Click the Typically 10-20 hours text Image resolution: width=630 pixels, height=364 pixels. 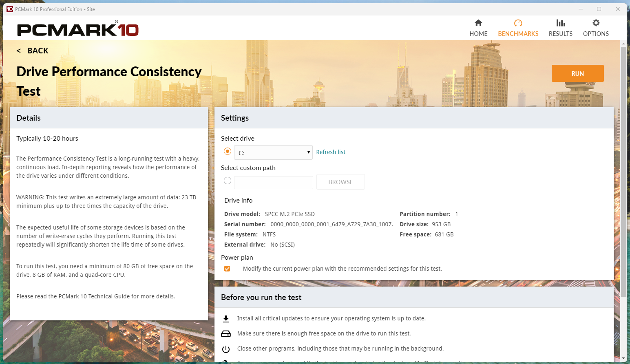tap(47, 139)
